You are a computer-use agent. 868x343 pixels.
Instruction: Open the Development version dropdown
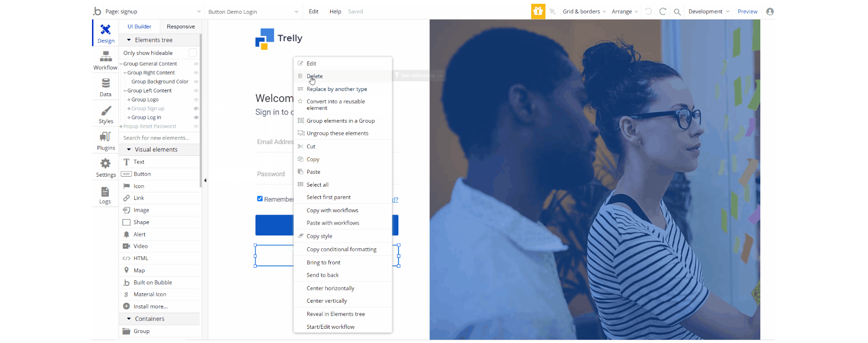709,11
